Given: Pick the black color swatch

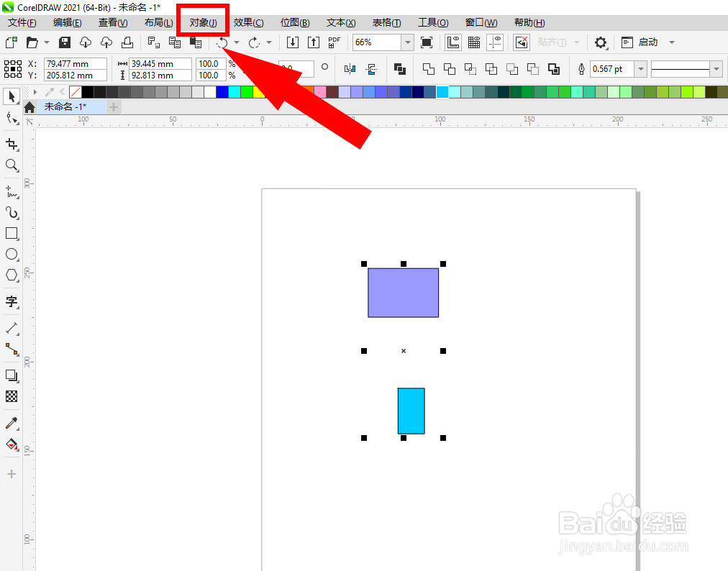Looking at the screenshot, I should point(87,92).
